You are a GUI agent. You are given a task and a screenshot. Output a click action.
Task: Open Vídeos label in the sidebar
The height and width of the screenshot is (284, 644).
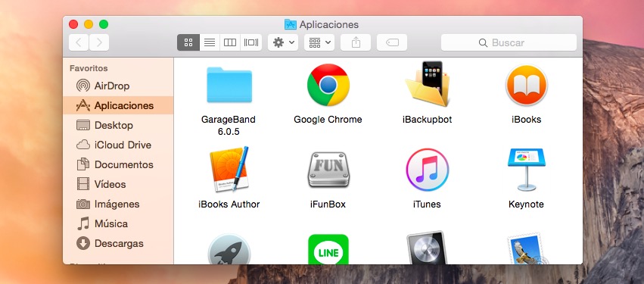pyautogui.click(x=110, y=184)
